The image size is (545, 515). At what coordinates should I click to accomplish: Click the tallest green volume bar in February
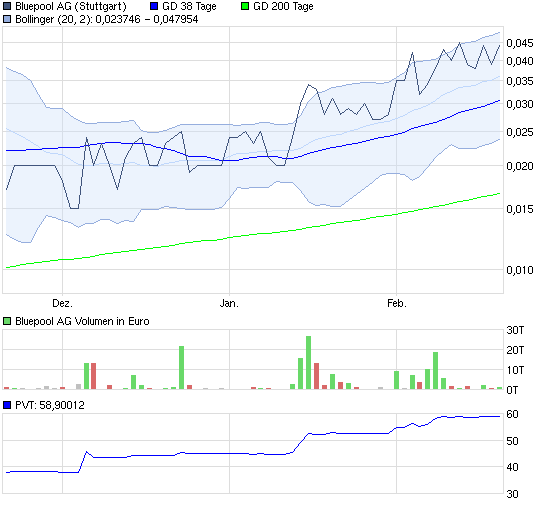(436, 371)
